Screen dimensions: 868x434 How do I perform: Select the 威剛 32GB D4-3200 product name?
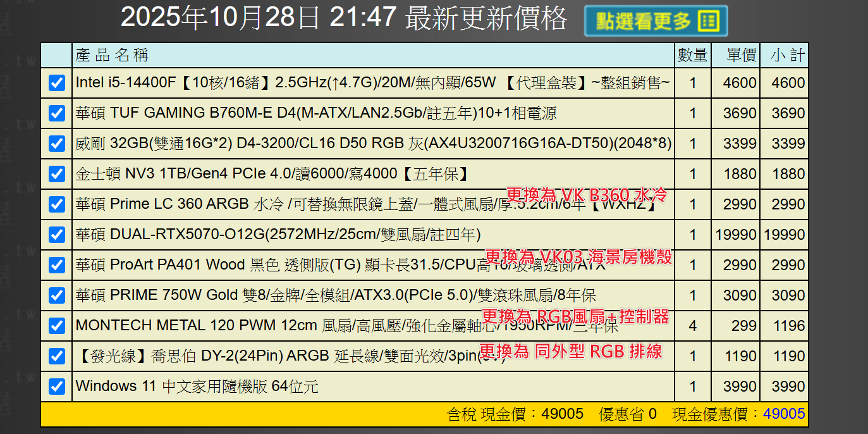[374, 144]
